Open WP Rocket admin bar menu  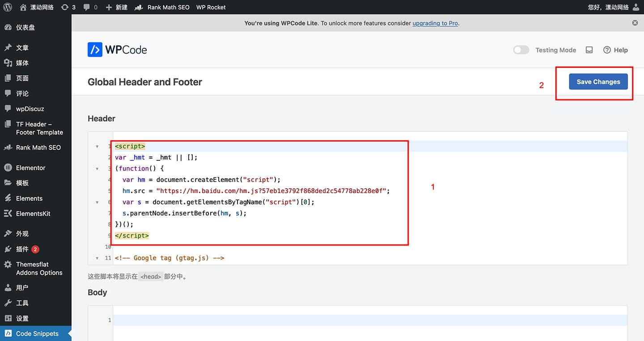coord(211,7)
